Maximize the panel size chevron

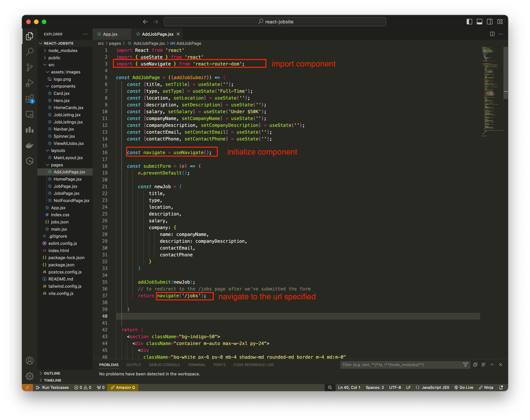point(492,365)
